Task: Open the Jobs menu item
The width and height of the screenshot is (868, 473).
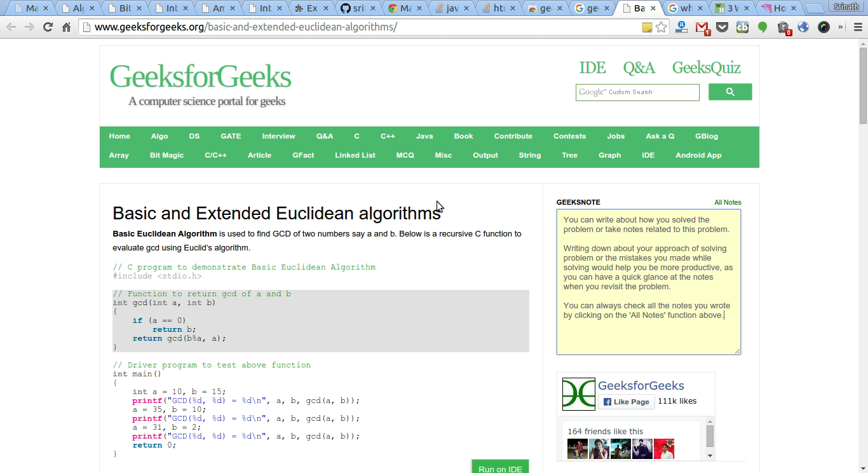Action: point(616,136)
